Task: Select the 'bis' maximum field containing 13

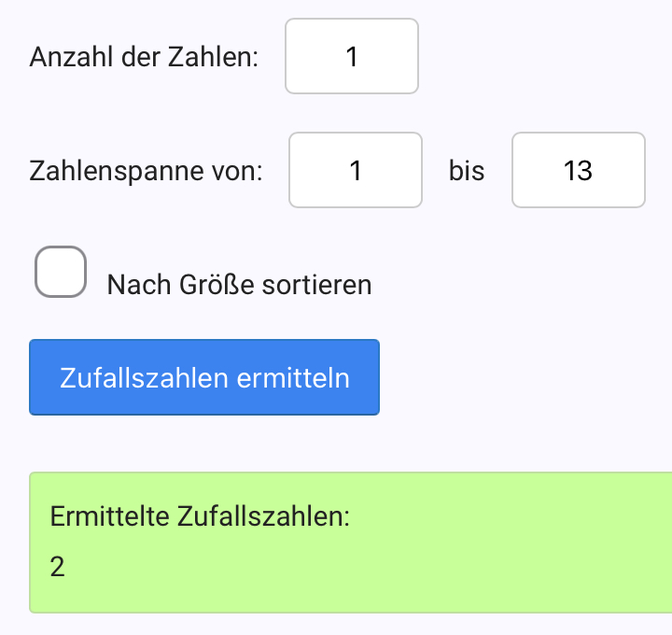Action: tap(578, 171)
